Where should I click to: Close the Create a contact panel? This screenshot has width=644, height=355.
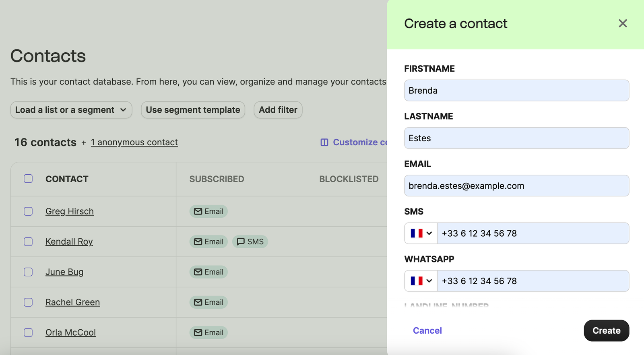point(622,24)
